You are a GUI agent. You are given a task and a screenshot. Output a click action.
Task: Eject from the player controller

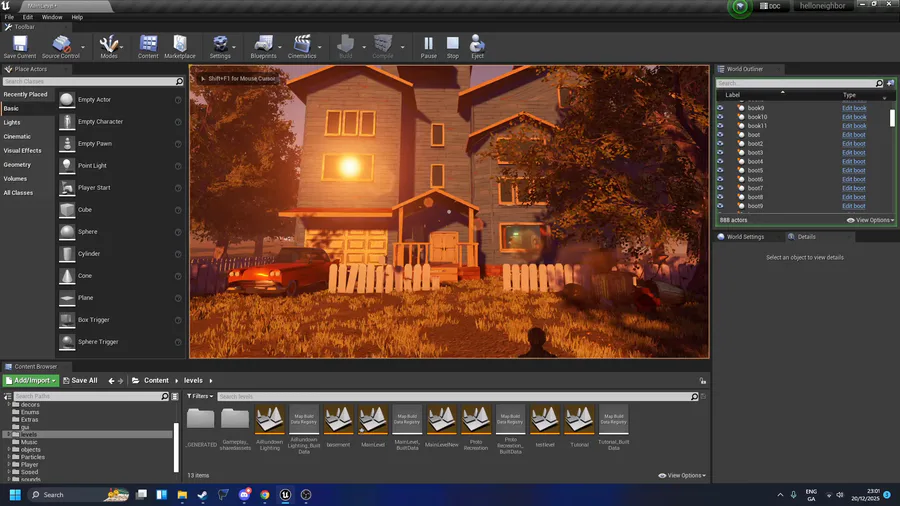pyautogui.click(x=477, y=46)
